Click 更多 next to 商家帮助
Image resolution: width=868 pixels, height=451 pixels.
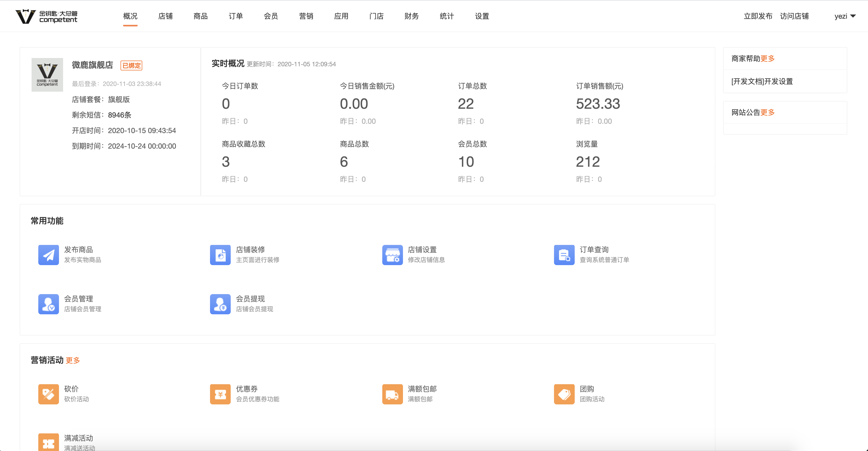coord(768,59)
